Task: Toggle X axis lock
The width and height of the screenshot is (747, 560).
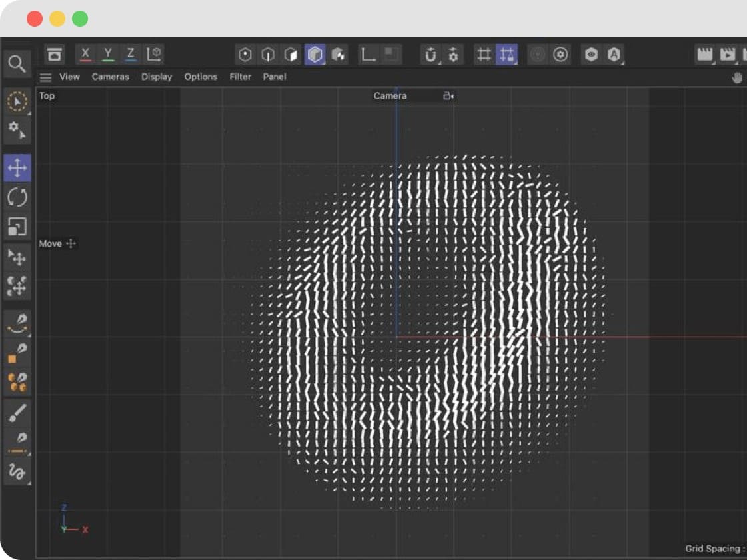Action: pyautogui.click(x=85, y=54)
